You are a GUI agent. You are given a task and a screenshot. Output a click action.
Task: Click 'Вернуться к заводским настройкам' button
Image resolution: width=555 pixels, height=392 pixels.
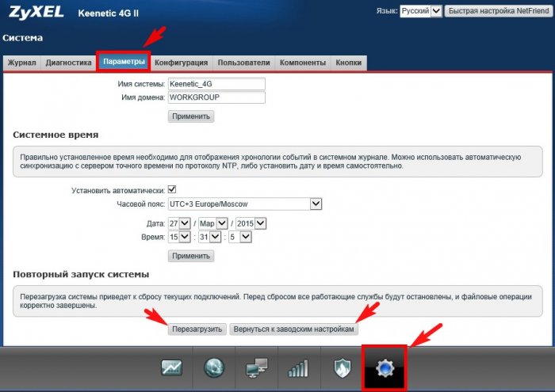293,329
